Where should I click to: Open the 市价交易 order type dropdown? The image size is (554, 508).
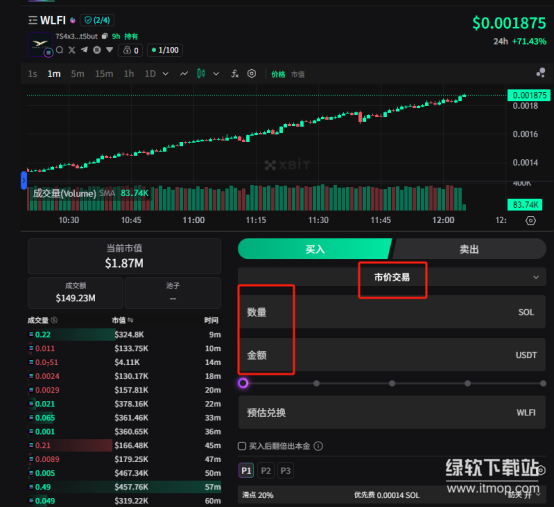pos(392,277)
